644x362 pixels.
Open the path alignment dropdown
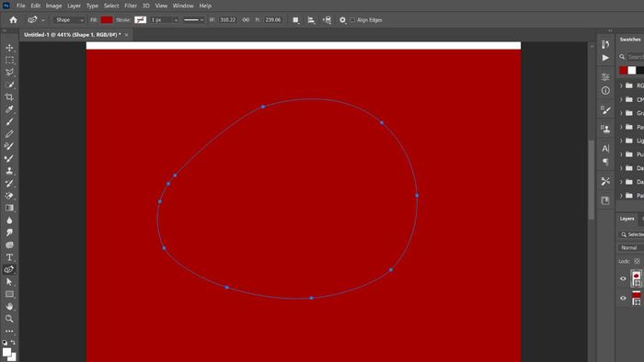point(311,19)
